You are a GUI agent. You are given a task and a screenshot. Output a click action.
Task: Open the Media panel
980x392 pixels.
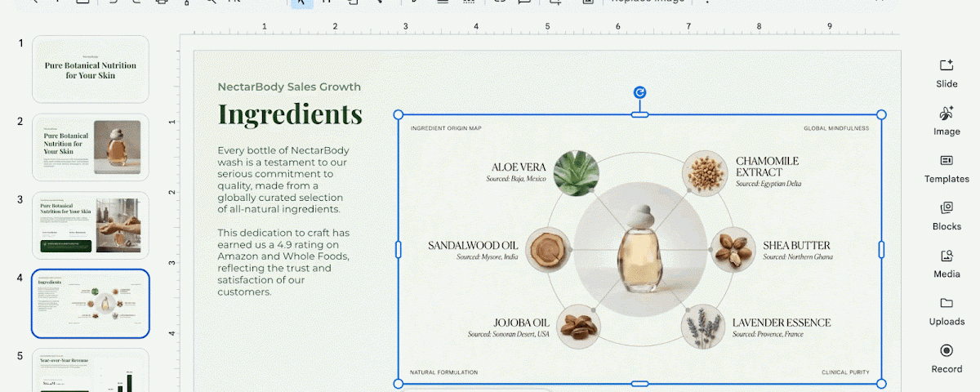pyautogui.click(x=947, y=263)
